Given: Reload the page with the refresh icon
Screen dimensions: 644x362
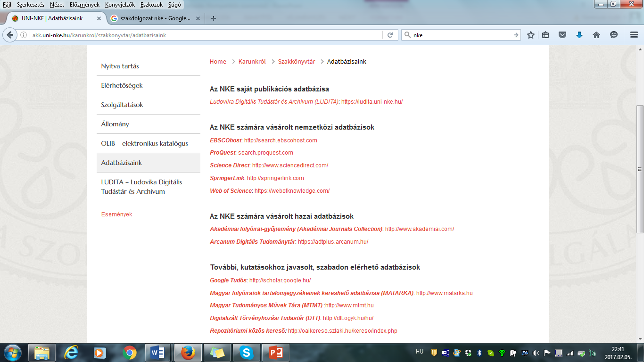Looking at the screenshot, I should point(390,35).
